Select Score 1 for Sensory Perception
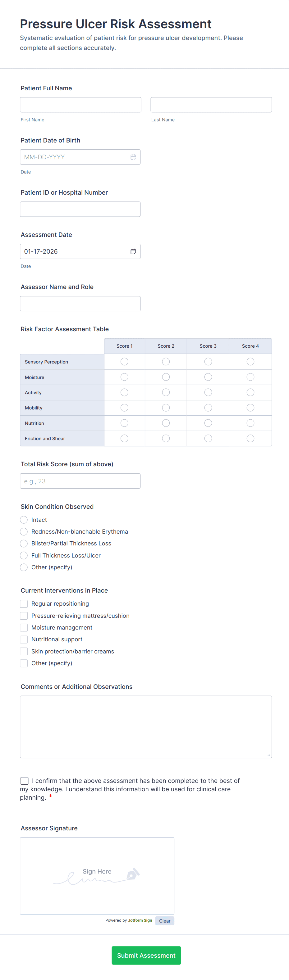Screen dimensions: 289x980 (x=124, y=361)
